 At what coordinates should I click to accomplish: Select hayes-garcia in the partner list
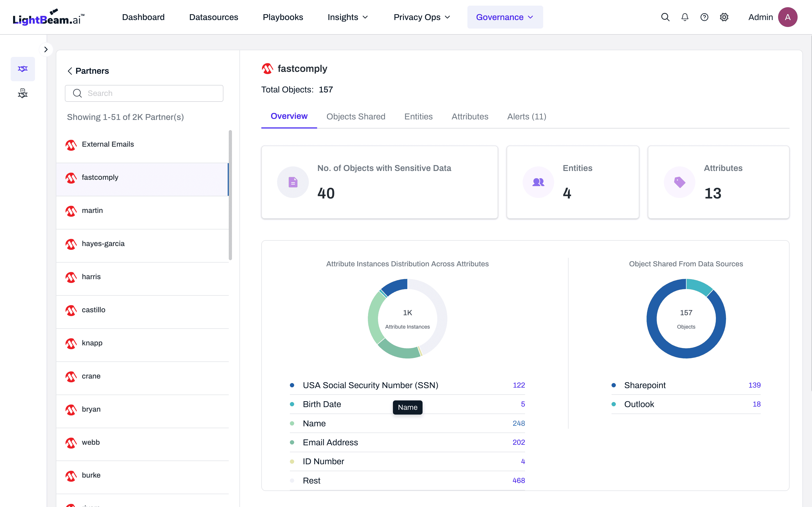(142, 246)
